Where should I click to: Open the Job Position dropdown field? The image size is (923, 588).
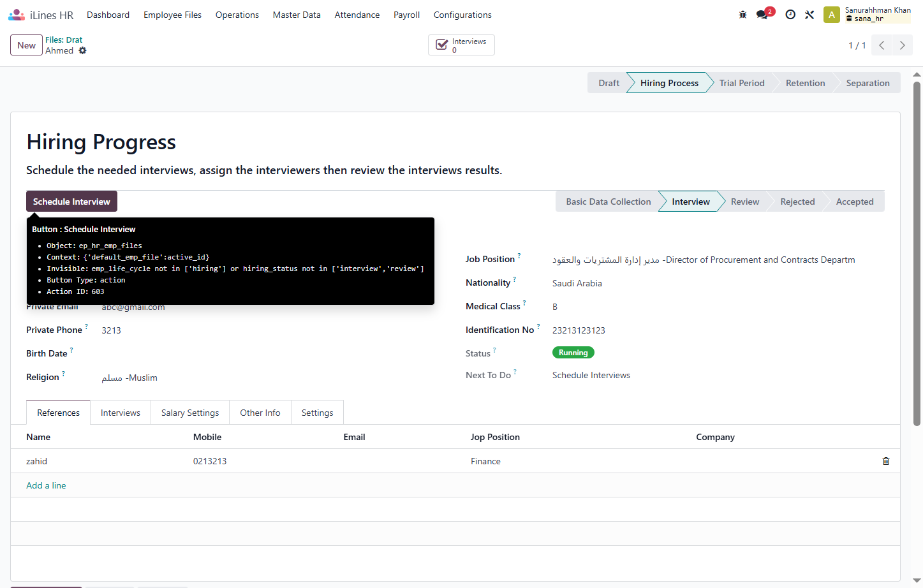(718, 260)
